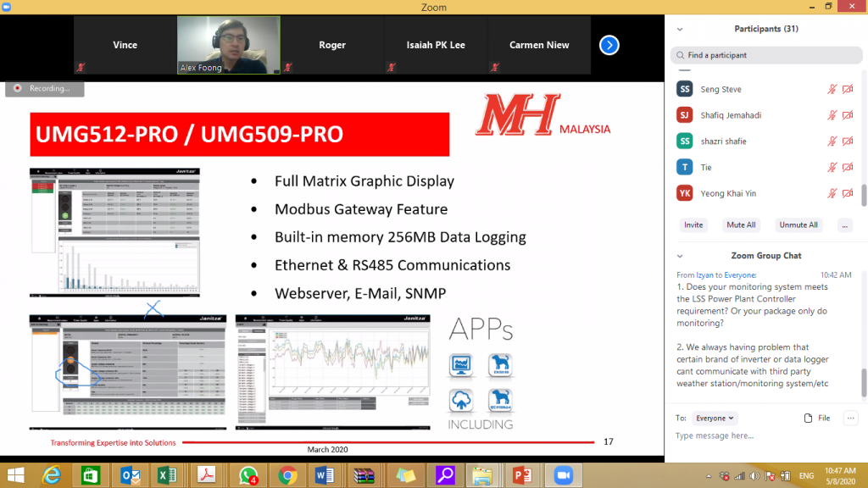This screenshot has height=488, width=868.
Task: Collapse the Participants panel chevron
Action: click(680, 30)
